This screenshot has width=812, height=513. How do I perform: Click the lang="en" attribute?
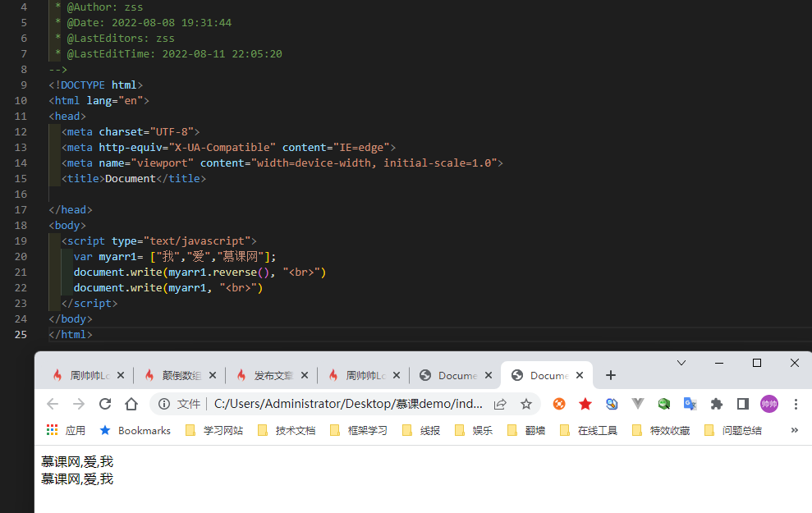pyautogui.click(x=115, y=100)
